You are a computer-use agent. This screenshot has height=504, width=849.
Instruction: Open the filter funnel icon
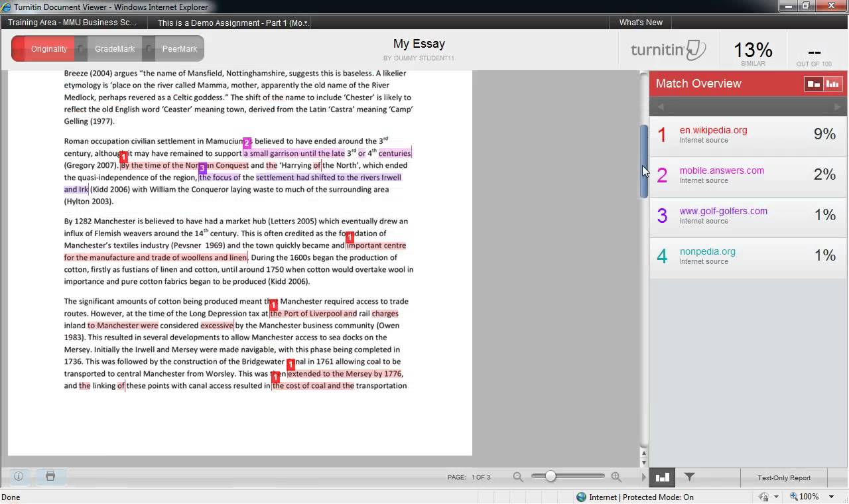[689, 477]
